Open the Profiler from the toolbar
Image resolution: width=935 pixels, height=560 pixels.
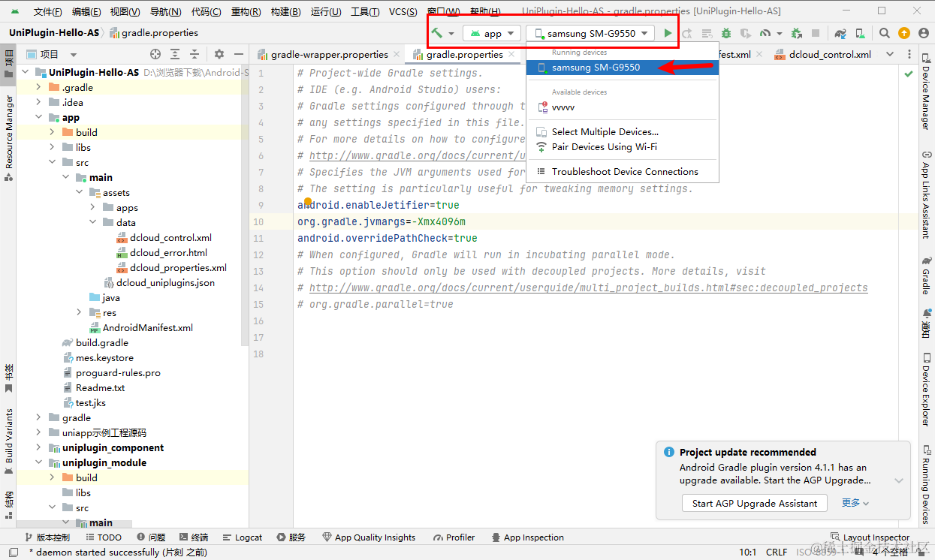coord(765,33)
